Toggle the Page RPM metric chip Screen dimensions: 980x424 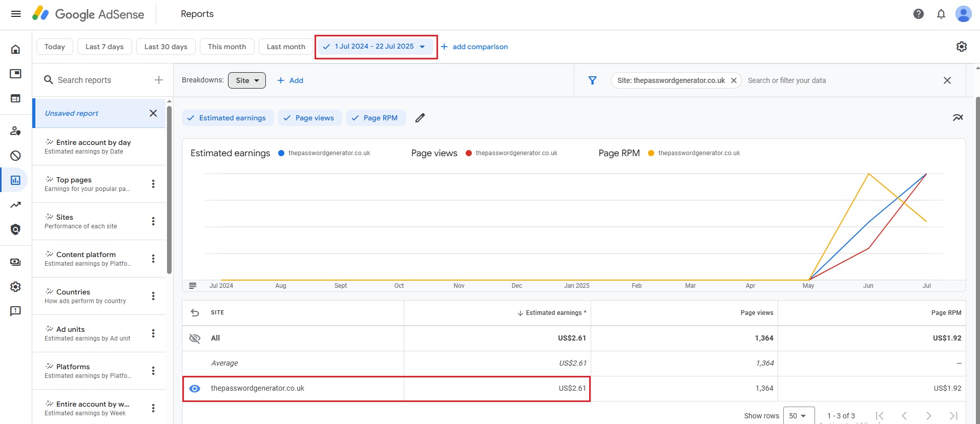376,118
